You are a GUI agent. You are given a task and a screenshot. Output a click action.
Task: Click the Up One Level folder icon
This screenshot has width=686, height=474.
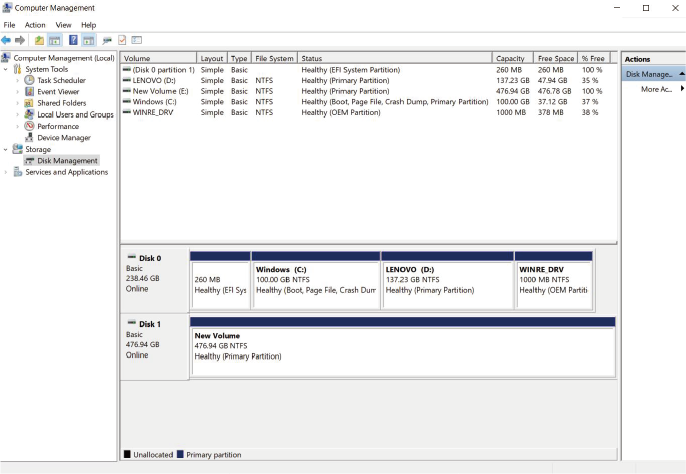tap(39, 40)
